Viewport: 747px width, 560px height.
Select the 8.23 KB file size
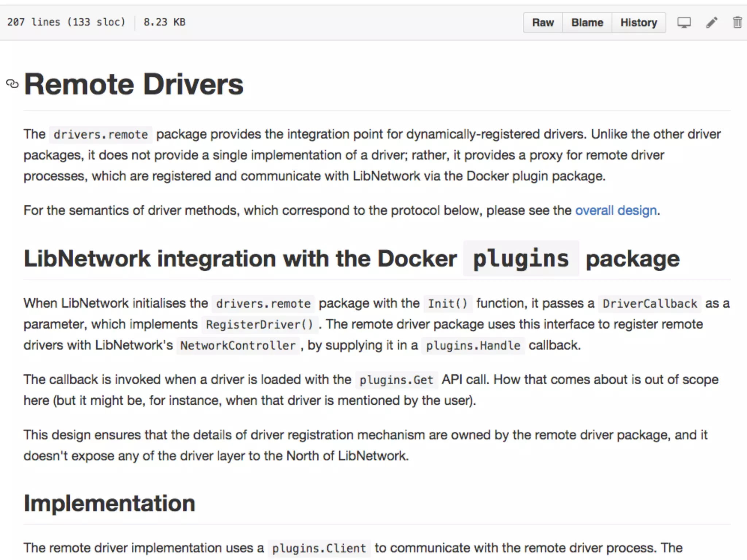[x=165, y=22]
